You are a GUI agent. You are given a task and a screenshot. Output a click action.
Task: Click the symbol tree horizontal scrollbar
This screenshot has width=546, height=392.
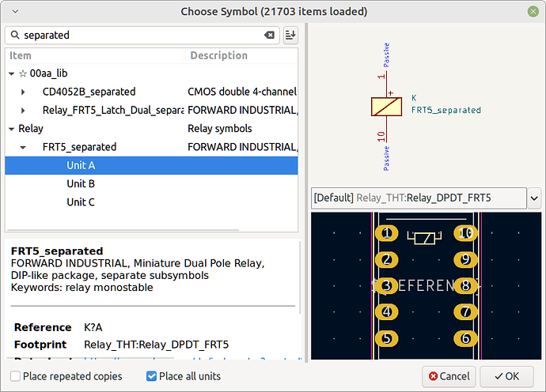tap(123, 230)
